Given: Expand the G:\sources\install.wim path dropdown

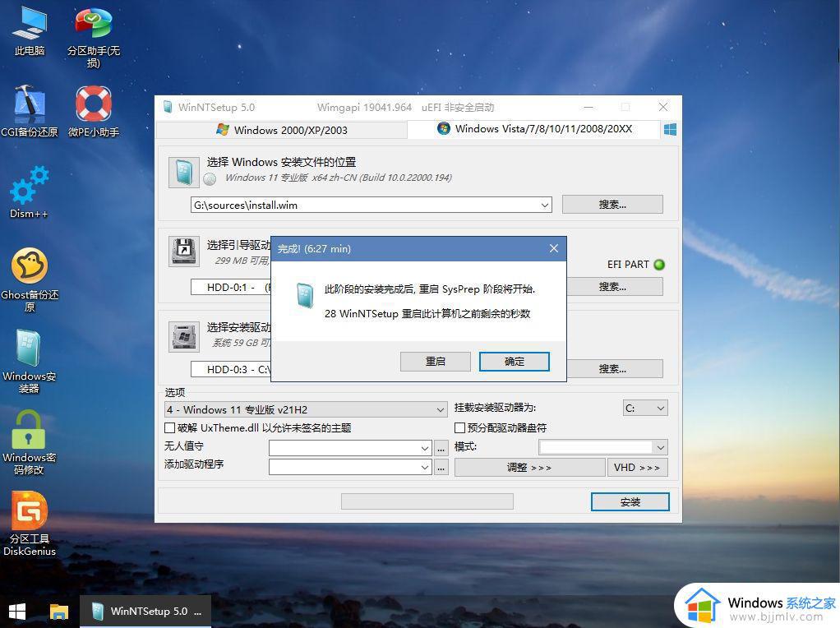Looking at the screenshot, I should pyautogui.click(x=545, y=205).
